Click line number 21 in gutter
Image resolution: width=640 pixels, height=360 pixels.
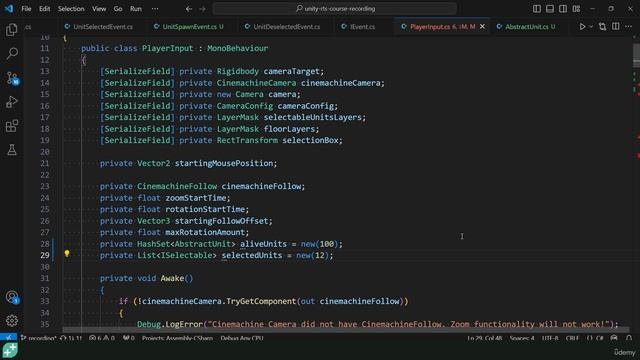pyautogui.click(x=44, y=163)
